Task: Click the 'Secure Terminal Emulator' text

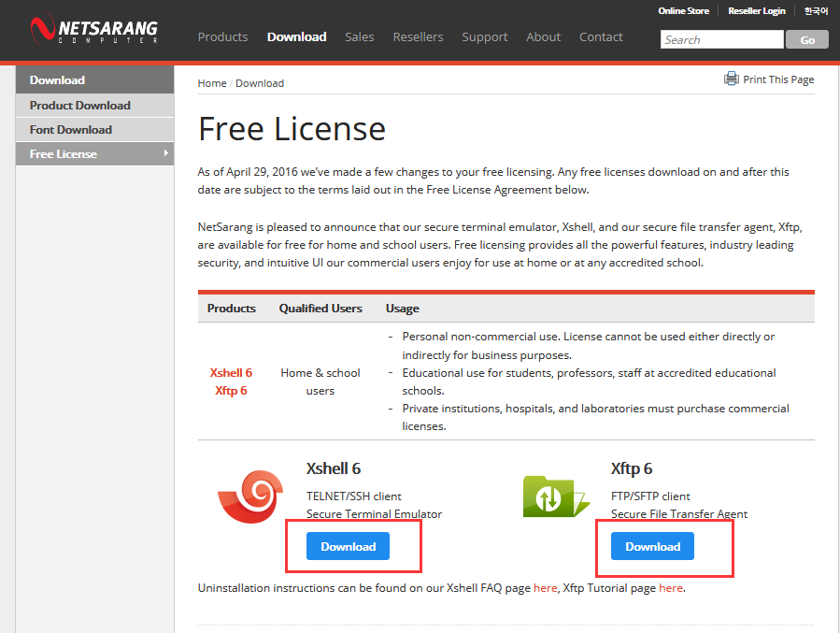Action: [x=374, y=514]
